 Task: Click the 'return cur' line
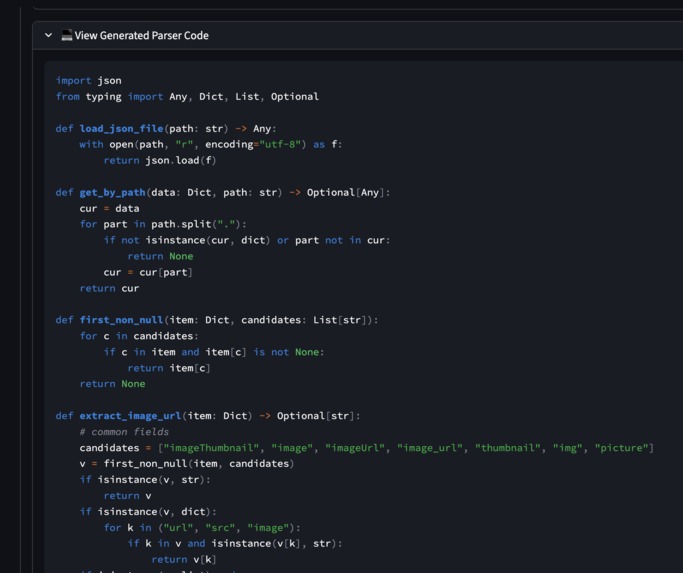tap(109, 288)
